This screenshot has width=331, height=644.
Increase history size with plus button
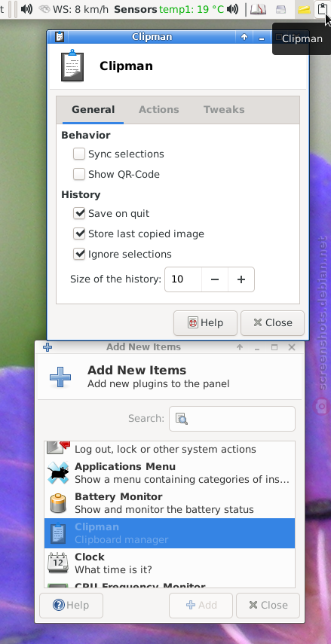pos(241,279)
